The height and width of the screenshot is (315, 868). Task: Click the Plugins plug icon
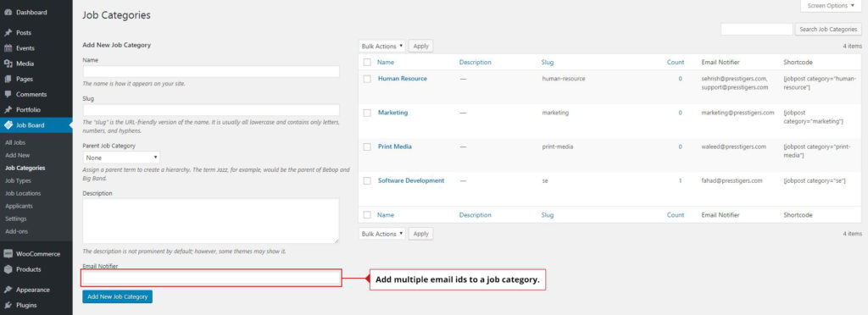point(8,305)
